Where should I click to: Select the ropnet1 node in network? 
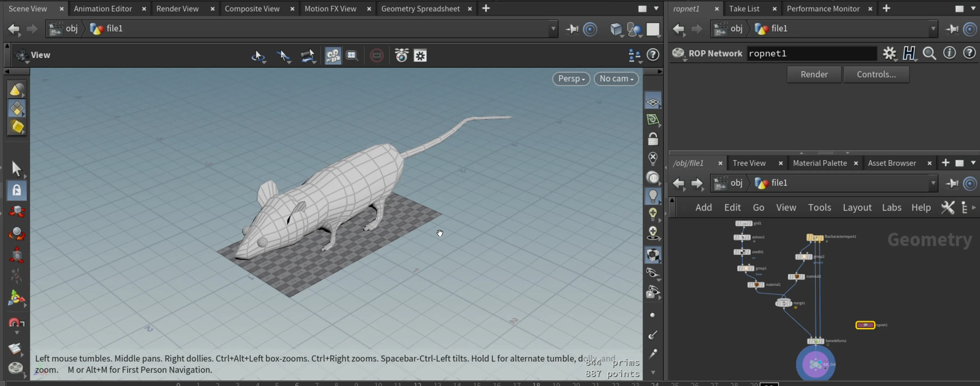click(x=865, y=325)
